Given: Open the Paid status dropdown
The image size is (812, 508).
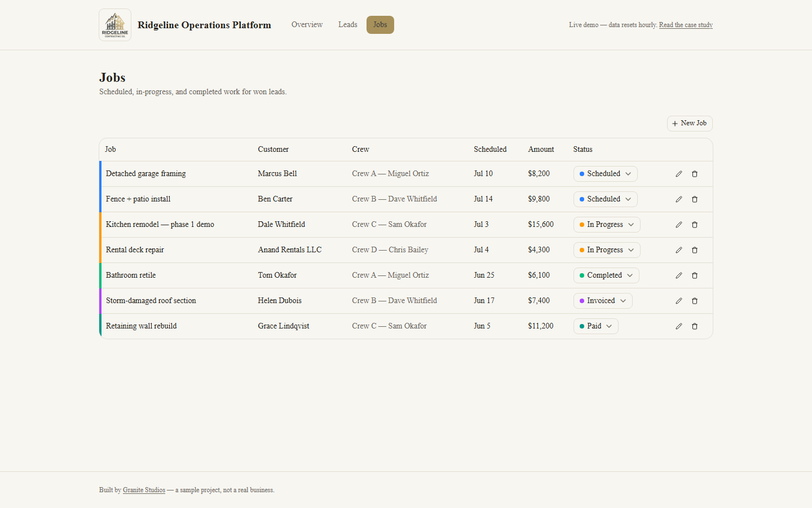Looking at the screenshot, I should click(595, 326).
